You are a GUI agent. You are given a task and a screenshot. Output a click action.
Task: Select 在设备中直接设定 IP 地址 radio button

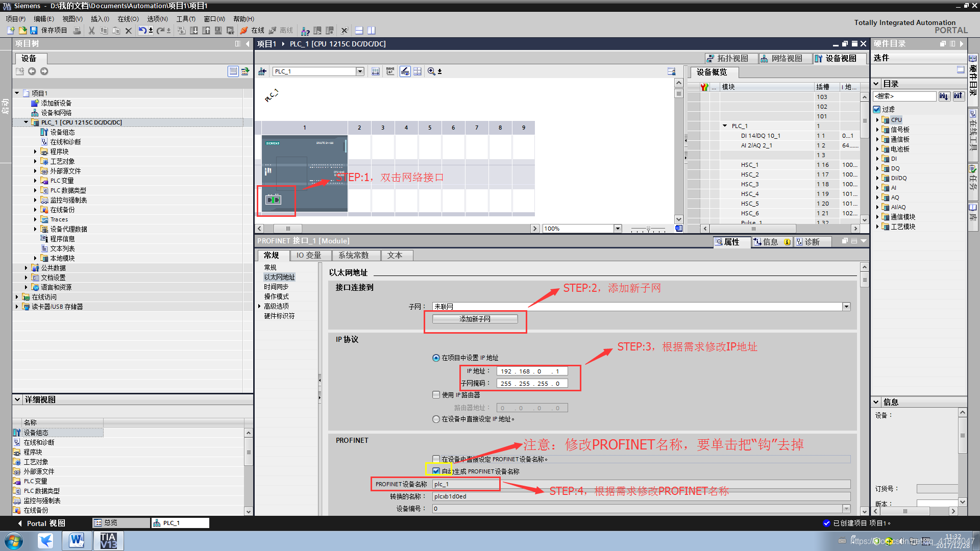(x=436, y=419)
